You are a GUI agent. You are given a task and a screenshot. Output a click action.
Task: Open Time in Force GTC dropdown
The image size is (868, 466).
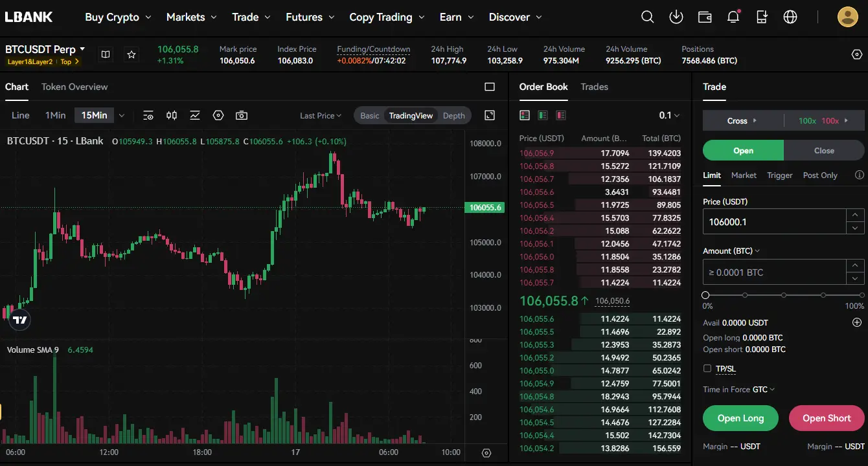(764, 389)
